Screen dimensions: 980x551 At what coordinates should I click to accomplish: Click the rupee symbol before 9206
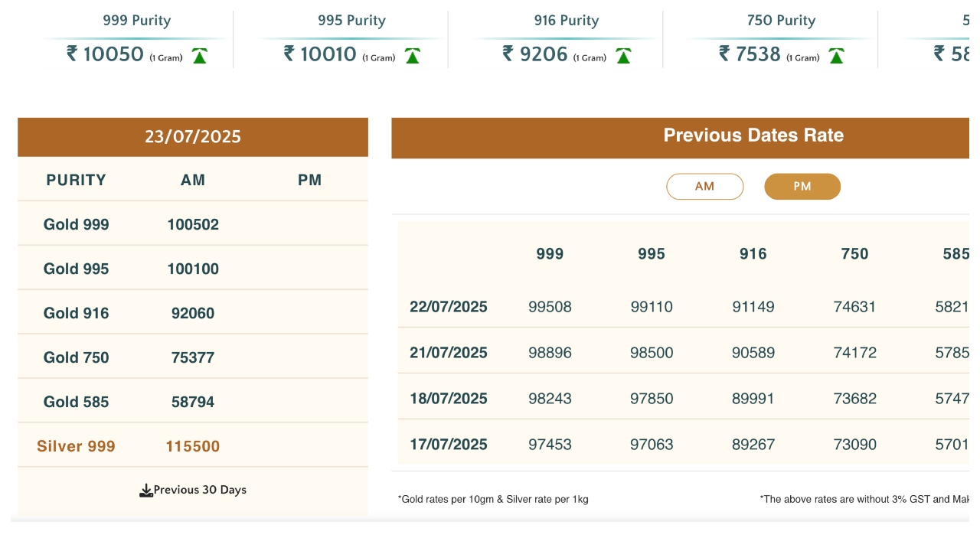click(508, 53)
